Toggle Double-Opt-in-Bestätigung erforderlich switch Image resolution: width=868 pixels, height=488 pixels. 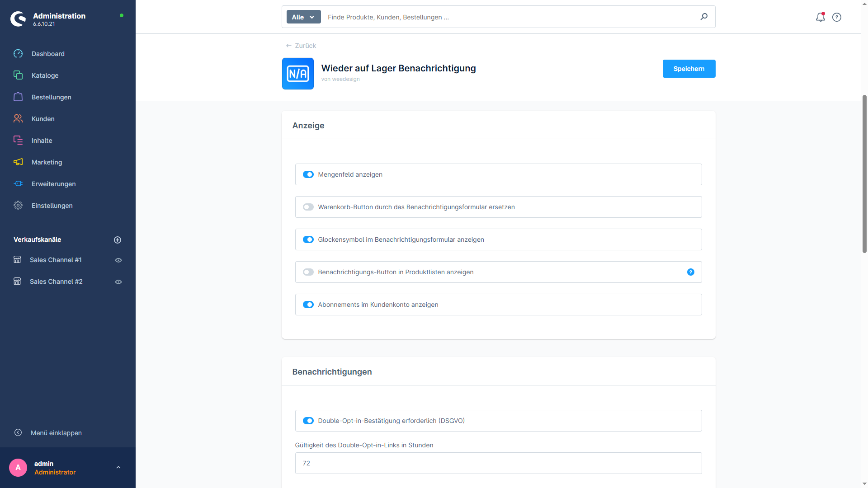(x=308, y=421)
